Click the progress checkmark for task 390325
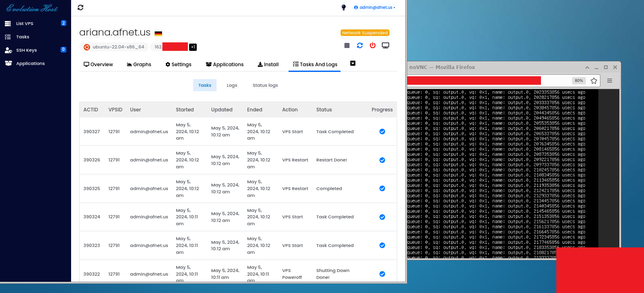 (382, 188)
